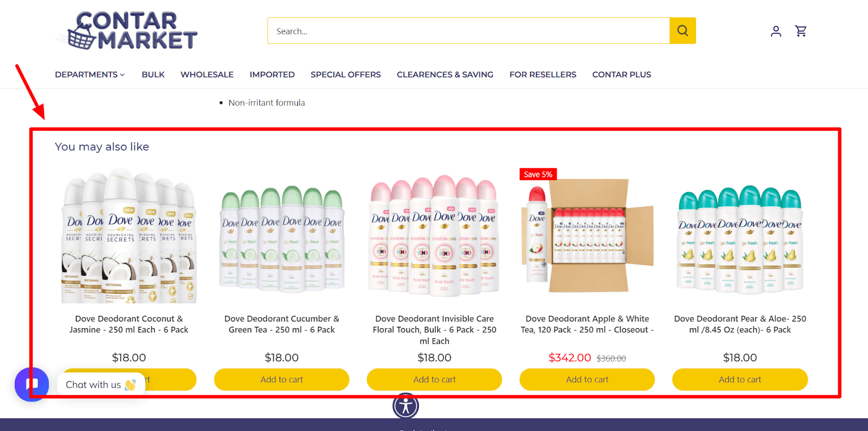Open Dove Deodorant Coconut & Jasmine product link
Screen dimensions: 868x431
point(129,324)
